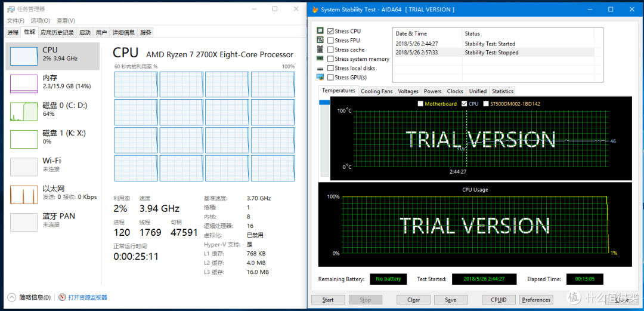Uncheck the Stress CPU checkbox

coord(330,31)
